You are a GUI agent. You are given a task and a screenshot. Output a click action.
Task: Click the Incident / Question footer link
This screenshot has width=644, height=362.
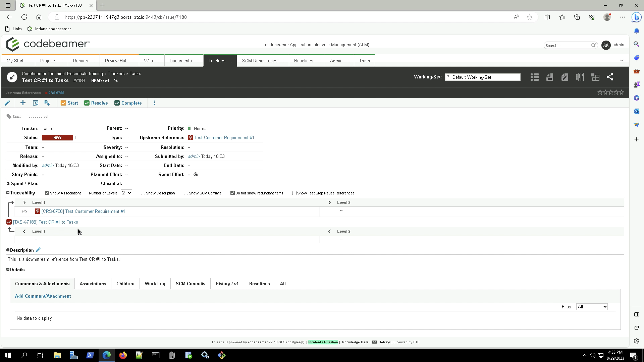pyautogui.click(x=323, y=342)
